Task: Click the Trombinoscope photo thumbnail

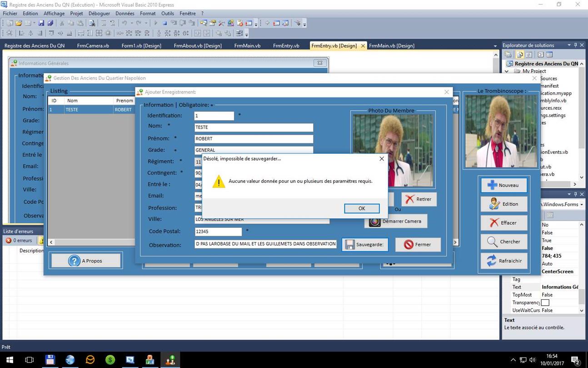Action: click(x=501, y=131)
